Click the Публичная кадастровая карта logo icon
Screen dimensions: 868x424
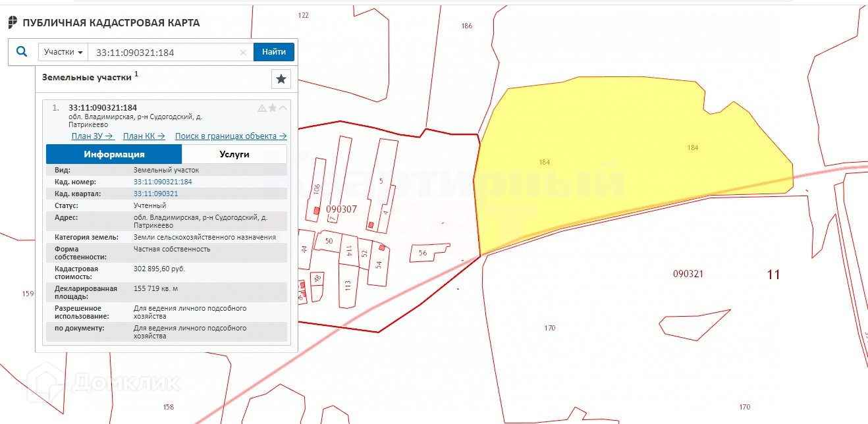pos(13,22)
